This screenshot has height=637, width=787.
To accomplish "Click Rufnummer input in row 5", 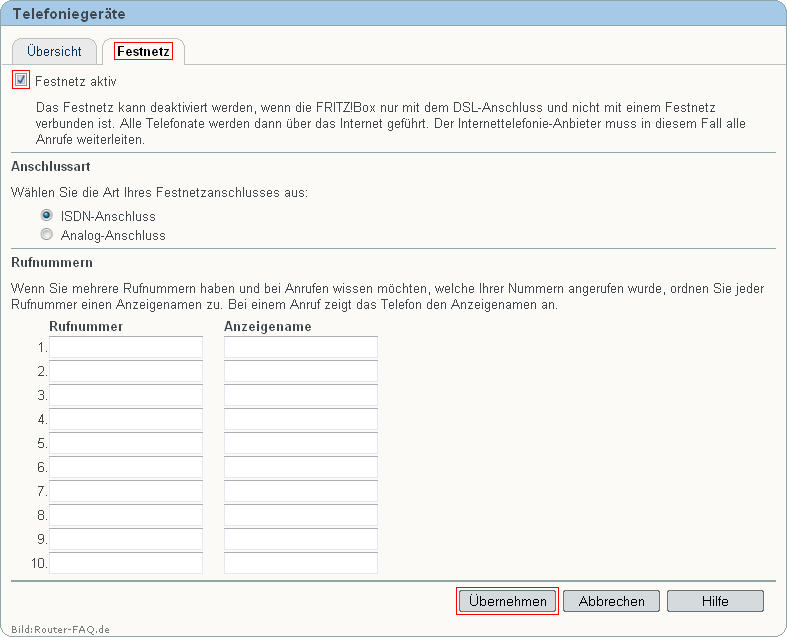I will coord(126,443).
